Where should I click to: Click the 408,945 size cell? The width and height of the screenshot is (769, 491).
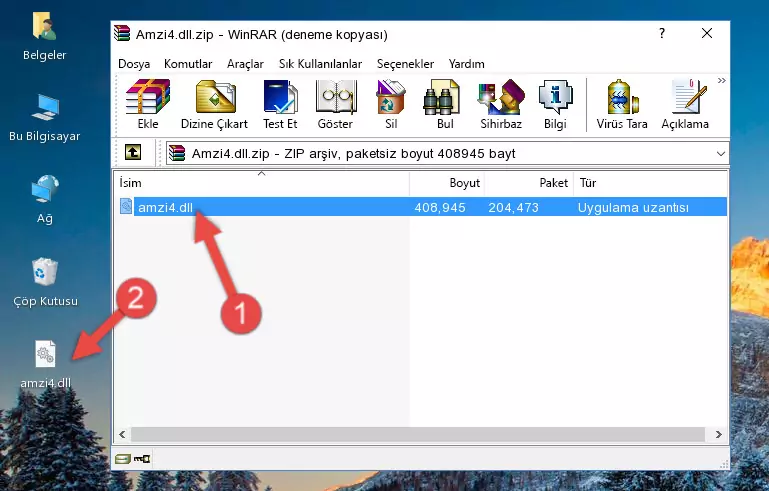(x=440, y=207)
